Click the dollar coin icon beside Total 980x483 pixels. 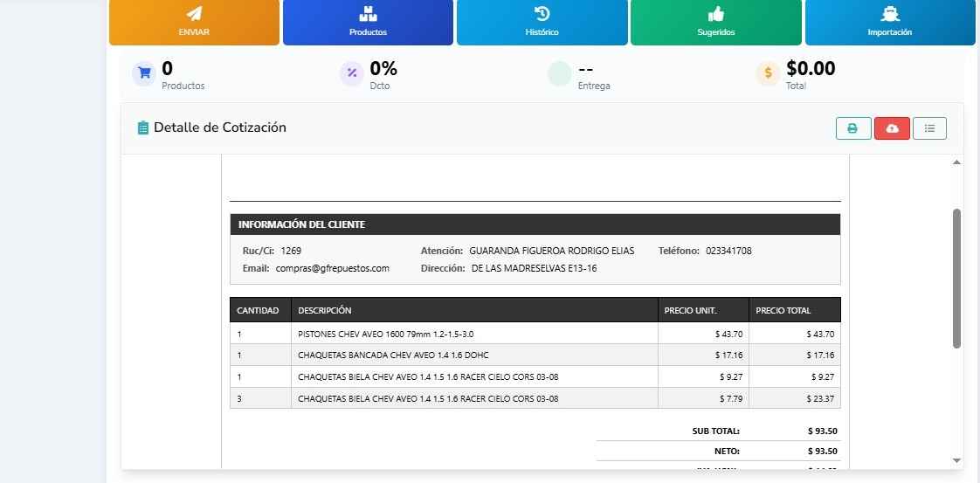[768, 73]
